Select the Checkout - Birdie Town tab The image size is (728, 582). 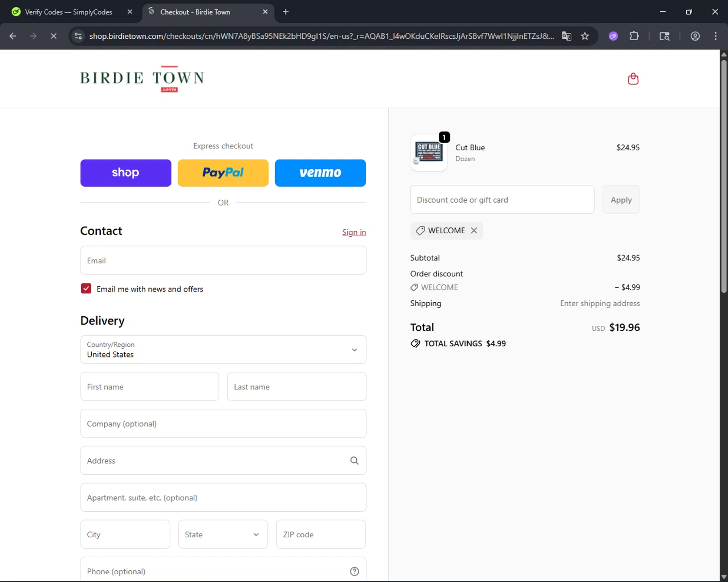[209, 12]
